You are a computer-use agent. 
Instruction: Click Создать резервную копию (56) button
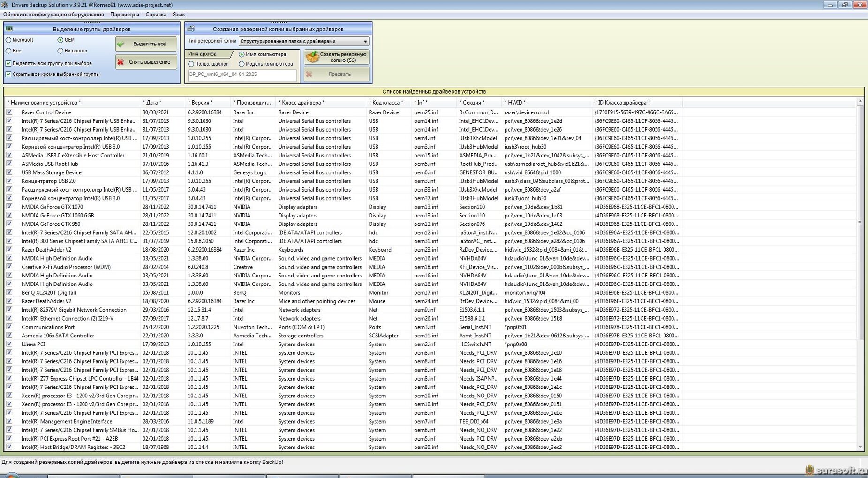337,57
